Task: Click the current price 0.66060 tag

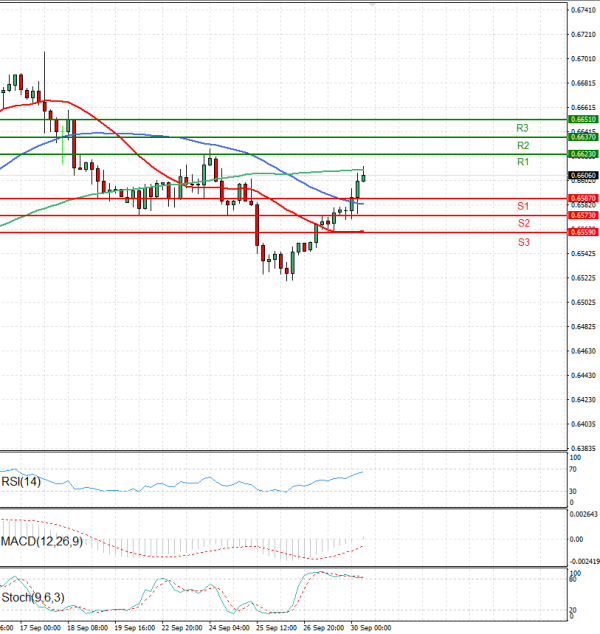Action: [x=583, y=175]
